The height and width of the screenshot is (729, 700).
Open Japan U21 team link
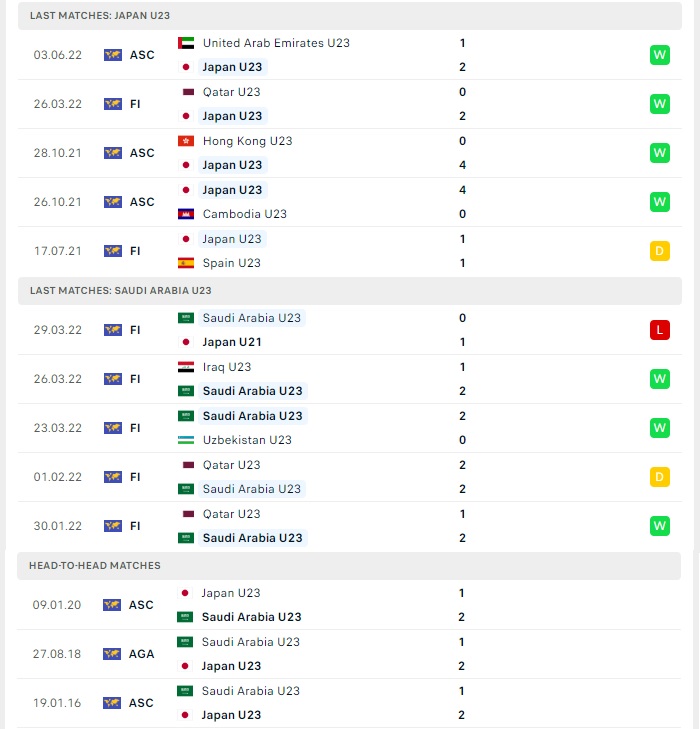pyautogui.click(x=232, y=342)
